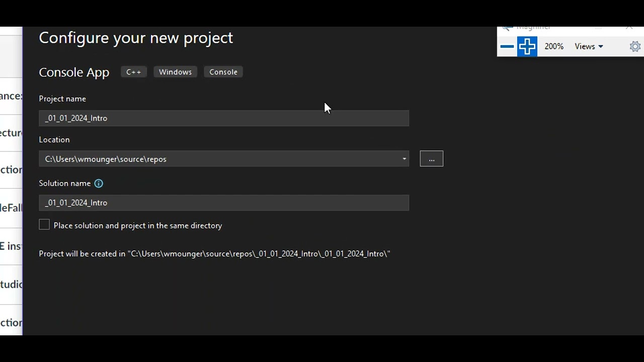Open the Magnifier Views dropdown
Screen dimensions: 644x362
589,46
